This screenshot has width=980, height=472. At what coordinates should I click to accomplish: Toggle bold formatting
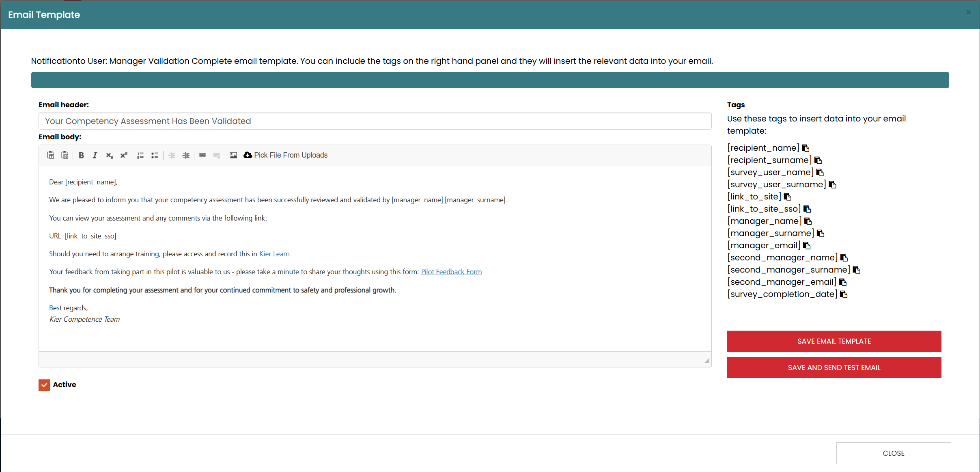[81, 155]
